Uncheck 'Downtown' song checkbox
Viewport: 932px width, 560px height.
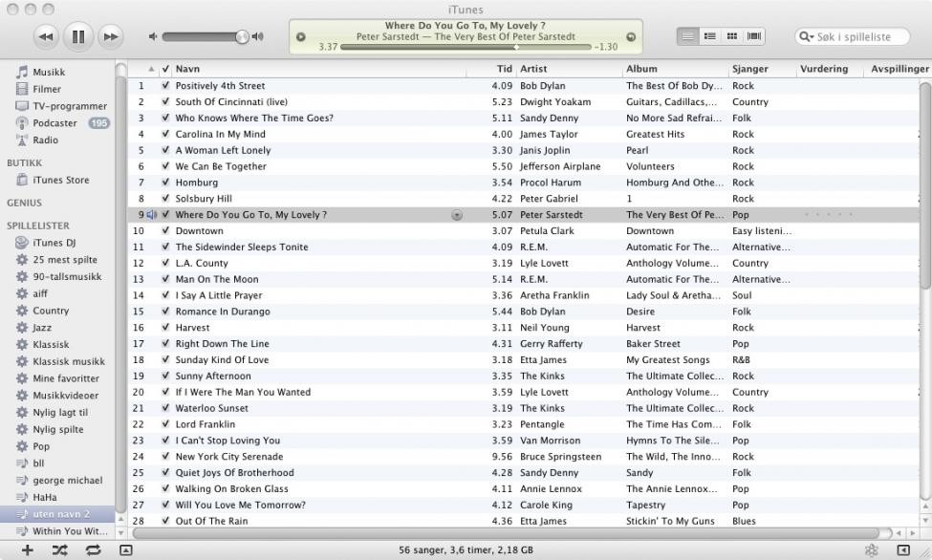(x=165, y=230)
